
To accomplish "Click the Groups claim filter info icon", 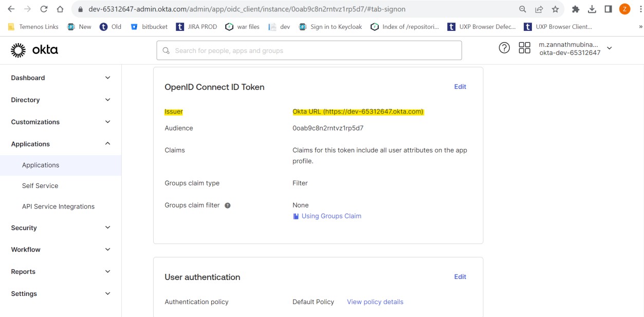I will pyautogui.click(x=228, y=206).
